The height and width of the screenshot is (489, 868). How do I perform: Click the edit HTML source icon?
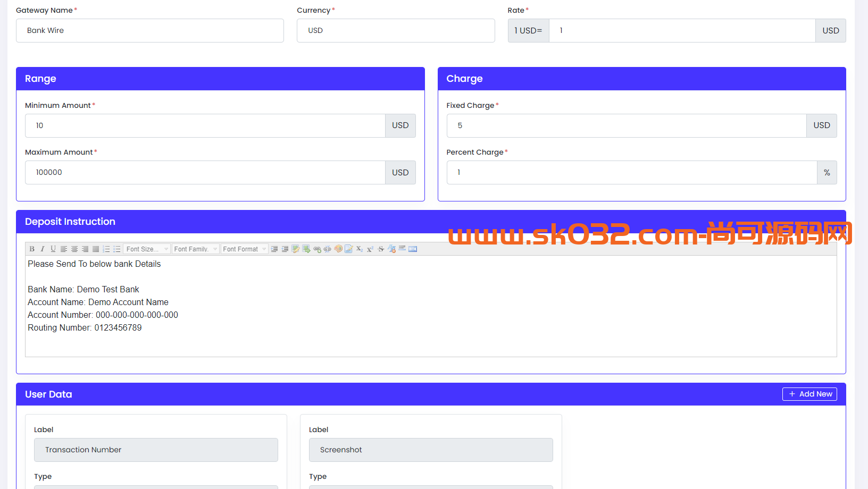413,249
